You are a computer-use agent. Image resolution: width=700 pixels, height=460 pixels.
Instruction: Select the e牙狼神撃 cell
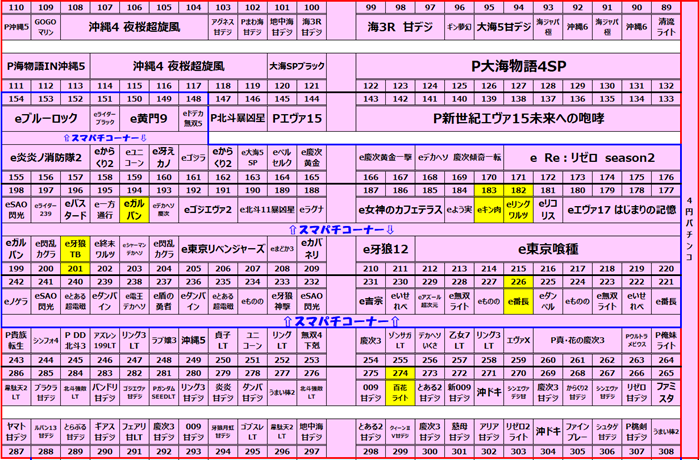282,301
